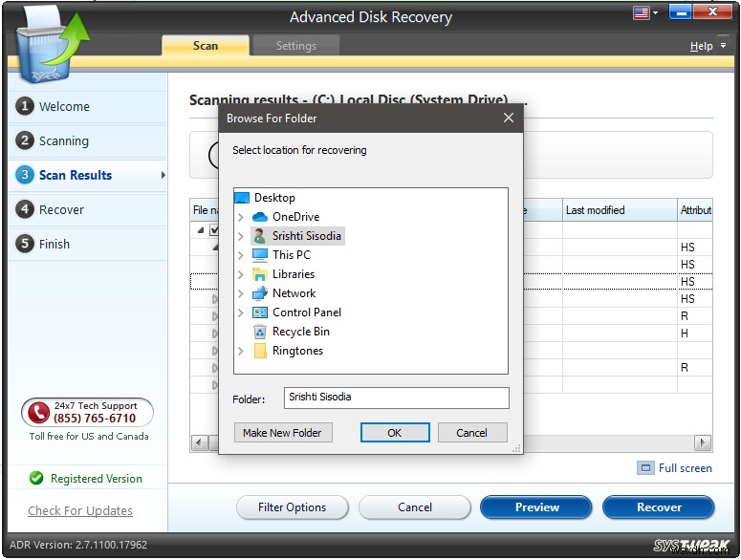Click the Desktop icon in folder tree
The image size is (741, 560).
(x=242, y=198)
